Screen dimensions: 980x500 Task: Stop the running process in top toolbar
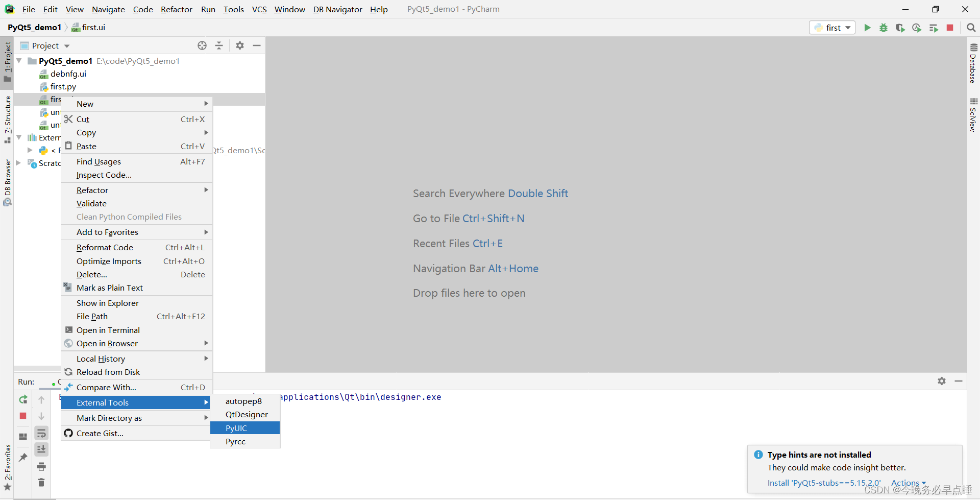pyautogui.click(x=950, y=28)
